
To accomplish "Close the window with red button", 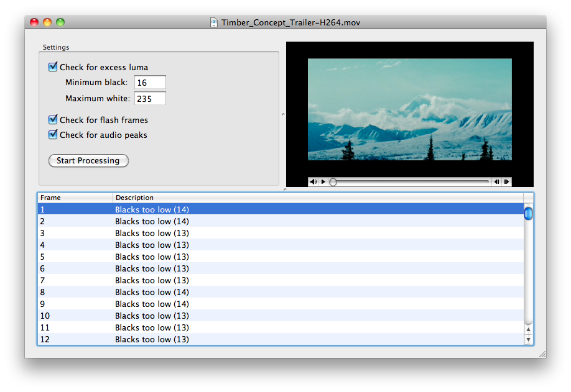I will coord(34,22).
